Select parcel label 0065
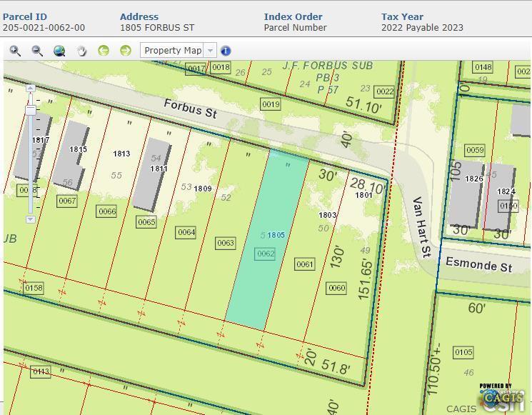532x415 pixels. pos(146,222)
